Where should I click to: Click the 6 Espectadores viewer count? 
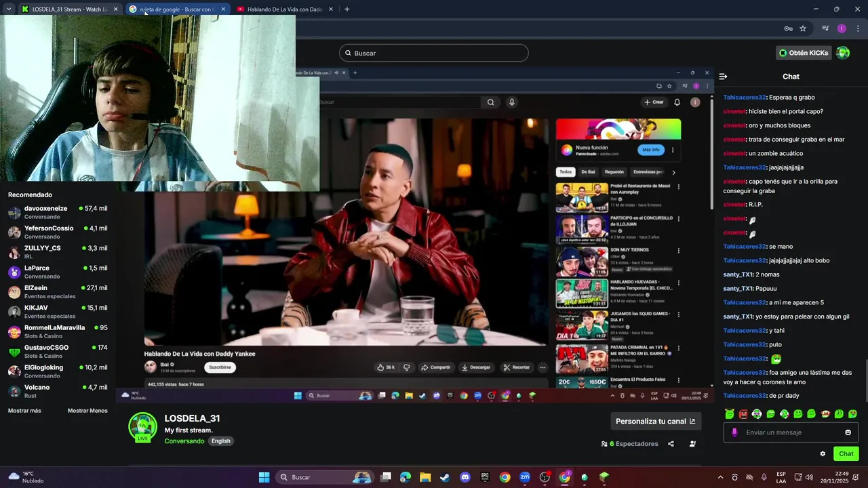[630, 444]
